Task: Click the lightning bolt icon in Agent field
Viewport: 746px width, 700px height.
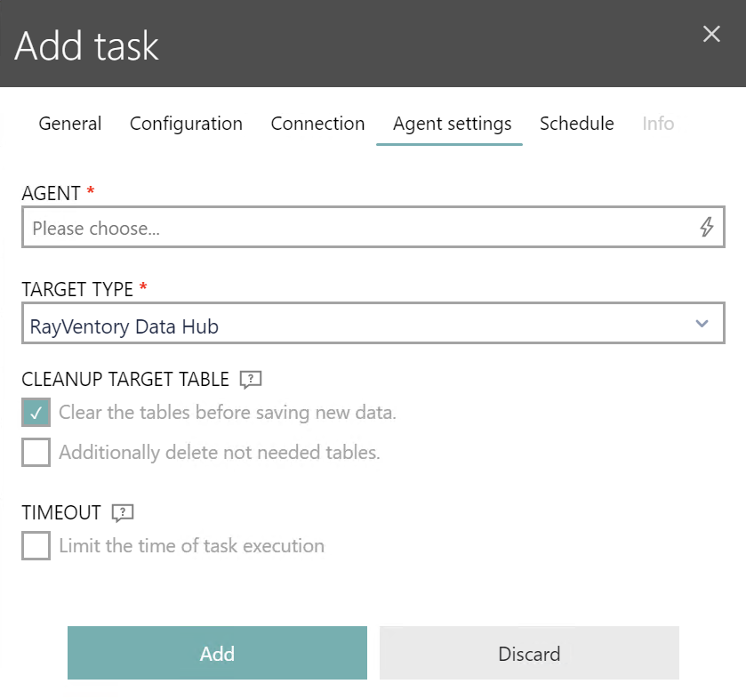Action: [707, 227]
